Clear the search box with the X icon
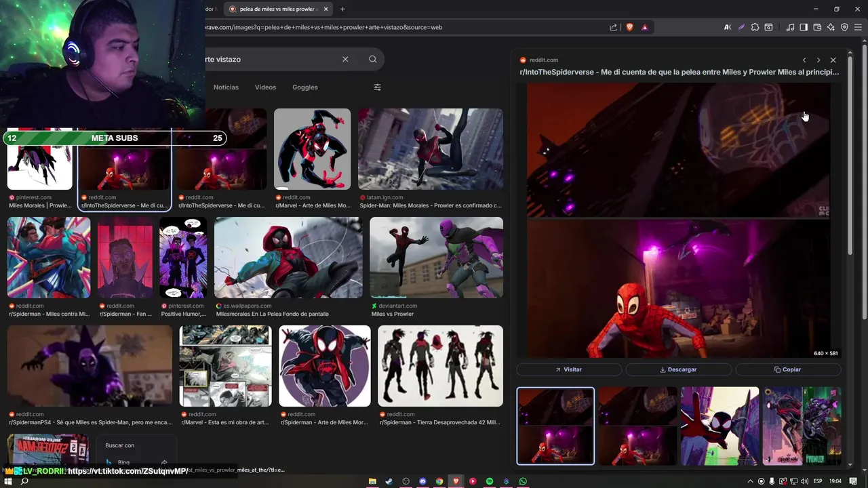 coord(345,59)
